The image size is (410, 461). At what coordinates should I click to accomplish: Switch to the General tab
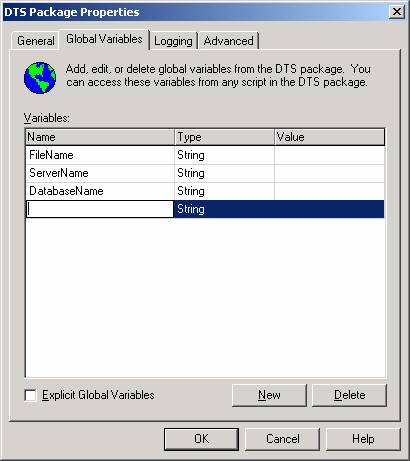[x=35, y=41]
